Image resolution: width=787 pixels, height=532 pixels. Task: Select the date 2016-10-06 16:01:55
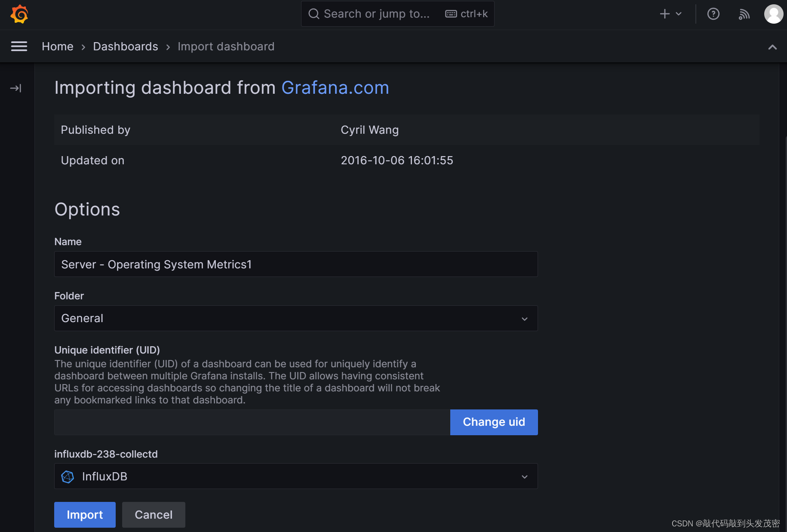pyautogui.click(x=397, y=160)
